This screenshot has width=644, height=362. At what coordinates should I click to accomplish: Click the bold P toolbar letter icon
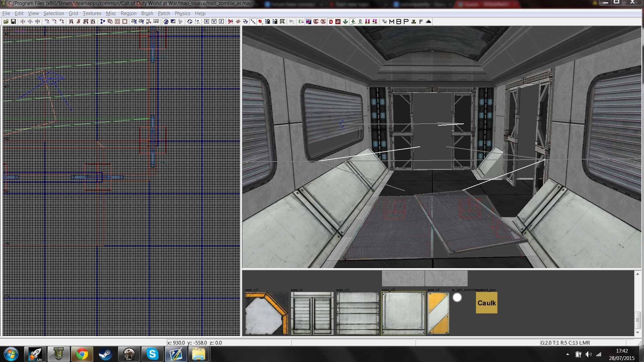click(406, 21)
